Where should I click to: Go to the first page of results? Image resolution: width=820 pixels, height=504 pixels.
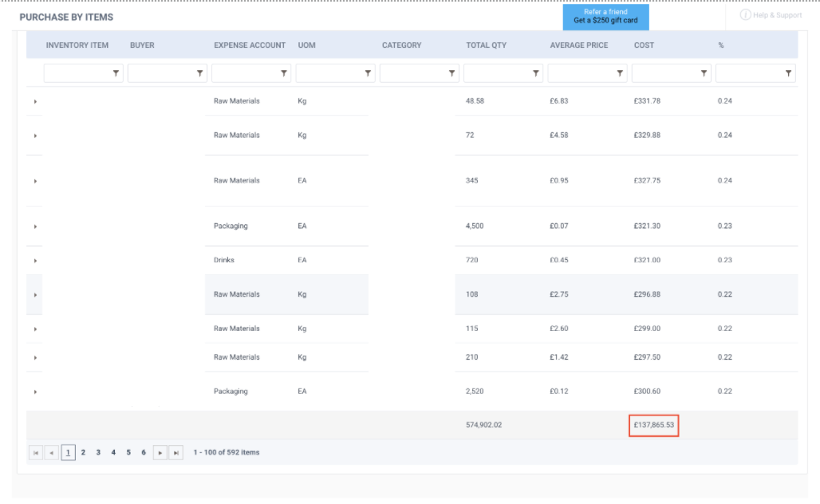click(x=36, y=453)
